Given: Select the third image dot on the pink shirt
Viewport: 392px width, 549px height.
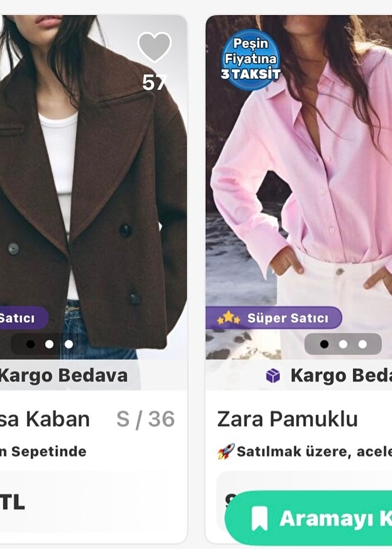Looking at the screenshot, I should 363,344.
